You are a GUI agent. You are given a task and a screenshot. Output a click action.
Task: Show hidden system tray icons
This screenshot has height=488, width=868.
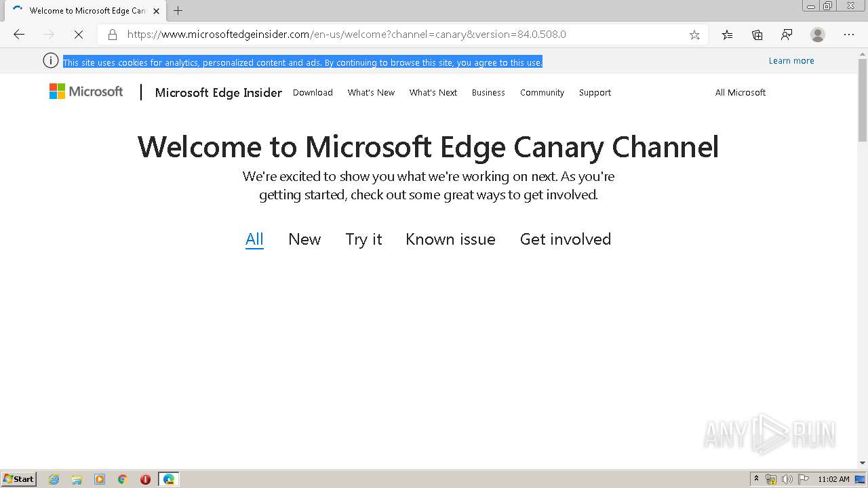pyautogui.click(x=756, y=479)
